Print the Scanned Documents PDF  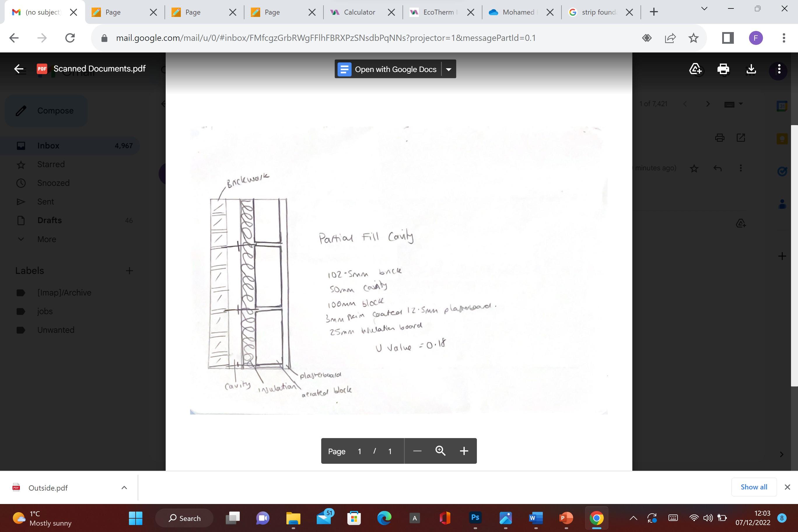(x=723, y=69)
